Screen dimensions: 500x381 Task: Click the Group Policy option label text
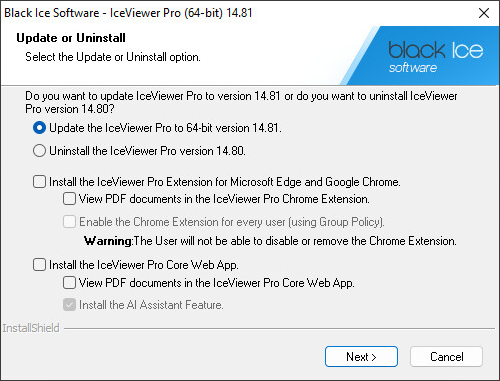pos(232,222)
